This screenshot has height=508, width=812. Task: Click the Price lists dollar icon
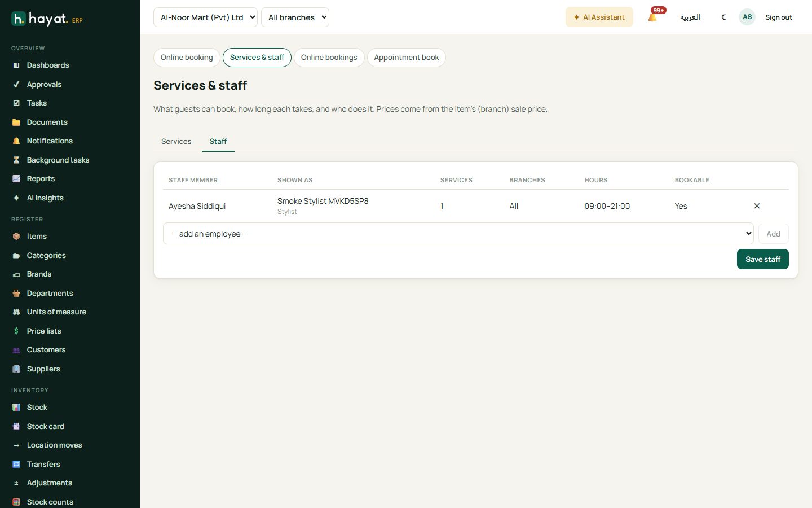(x=16, y=331)
